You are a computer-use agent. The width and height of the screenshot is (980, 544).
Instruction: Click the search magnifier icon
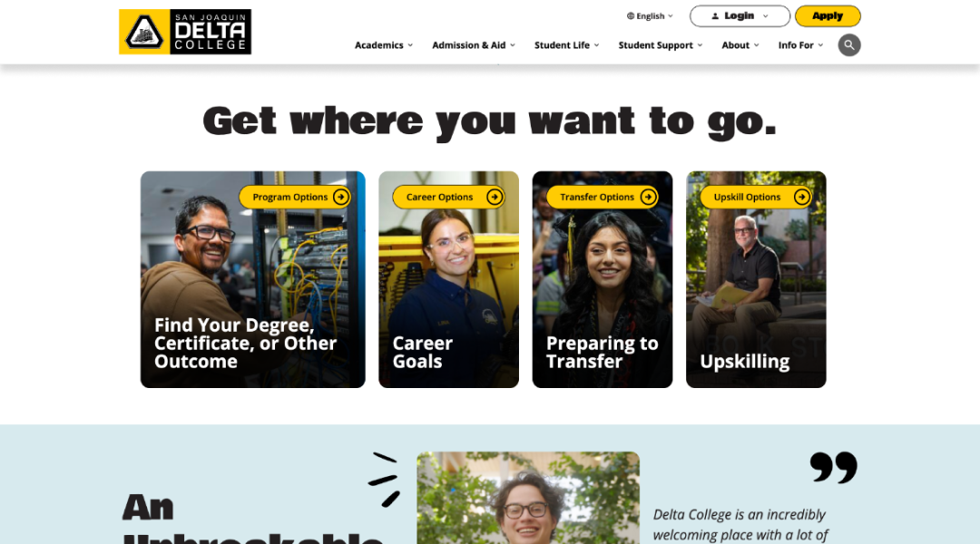coord(848,45)
